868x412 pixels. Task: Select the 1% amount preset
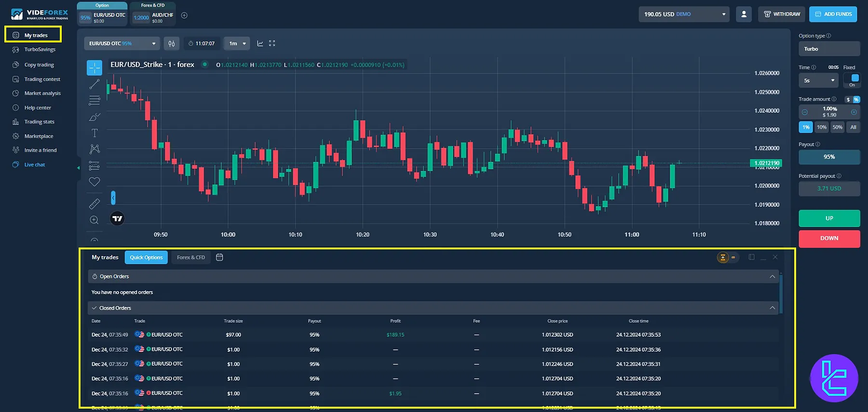tap(806, 127)
